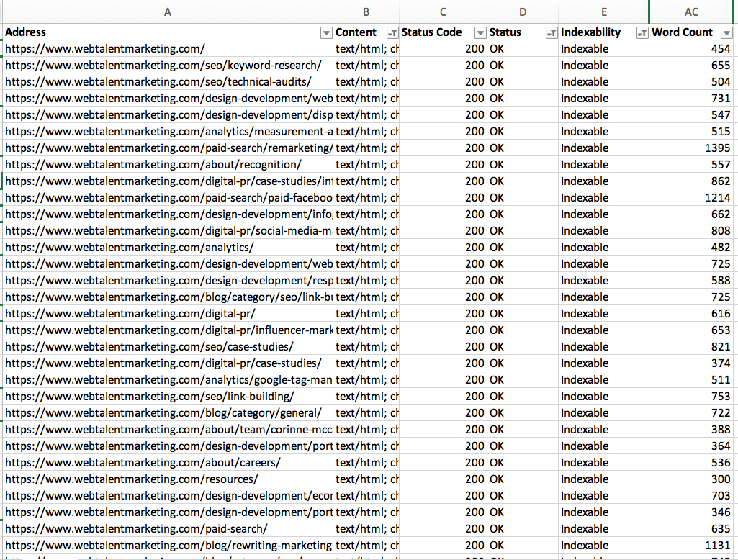This screenshot has height=560, width=738.
Task: Click word count value 1131
Action: 717,546
